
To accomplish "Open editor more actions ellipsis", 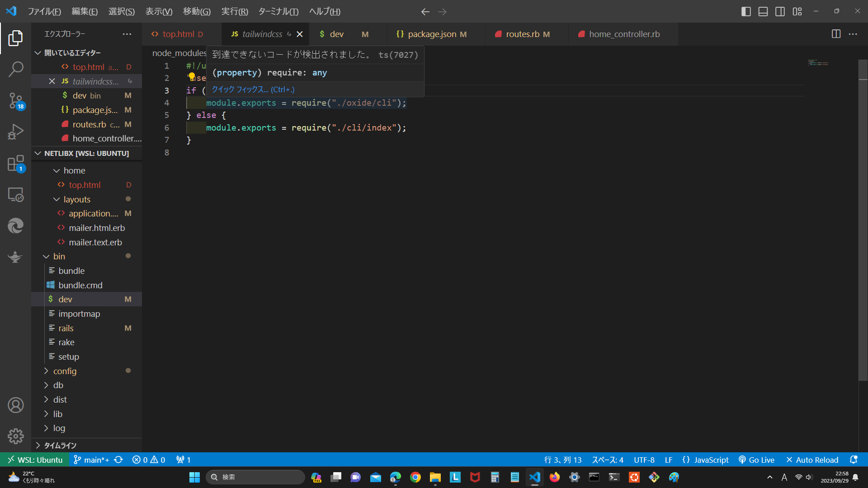I will (853, 34).
